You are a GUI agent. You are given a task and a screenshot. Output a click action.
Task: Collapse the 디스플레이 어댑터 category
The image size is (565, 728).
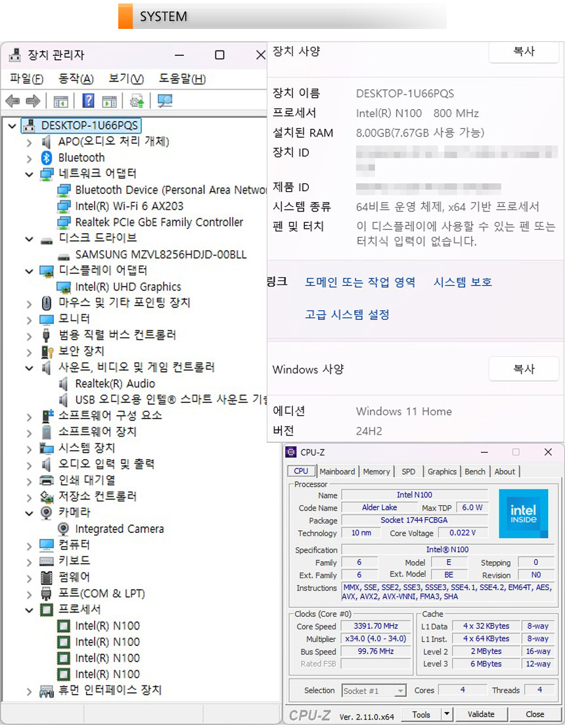click(30, 271)
